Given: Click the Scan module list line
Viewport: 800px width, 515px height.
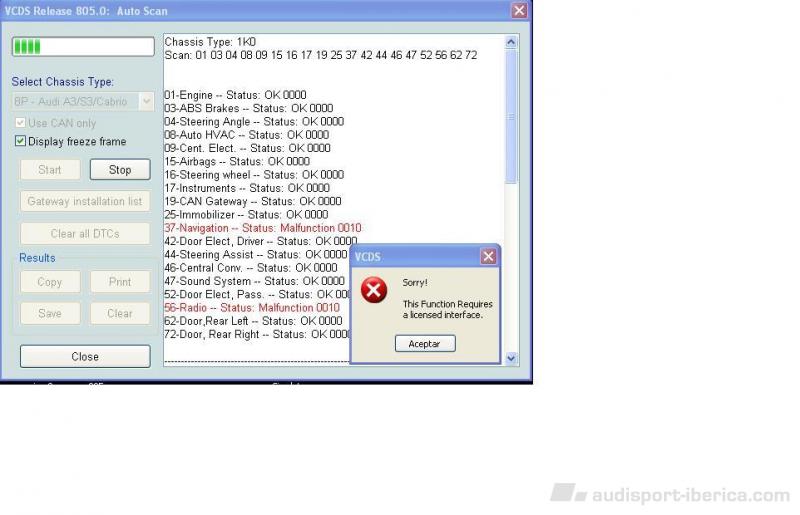Looking at the screenshot, I should tap(321, 55).
